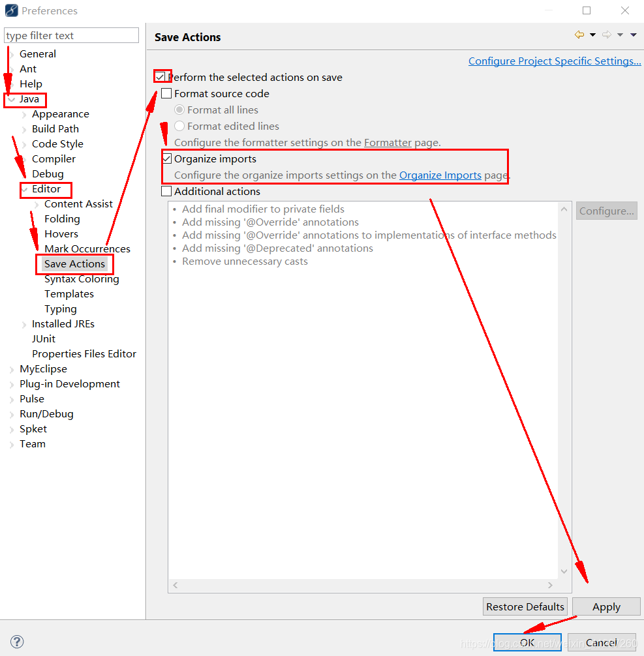This screenshot has height=656, width=644.
Task: Click the Cancel button
Action: pyautogui.click(x=602, y=642)
